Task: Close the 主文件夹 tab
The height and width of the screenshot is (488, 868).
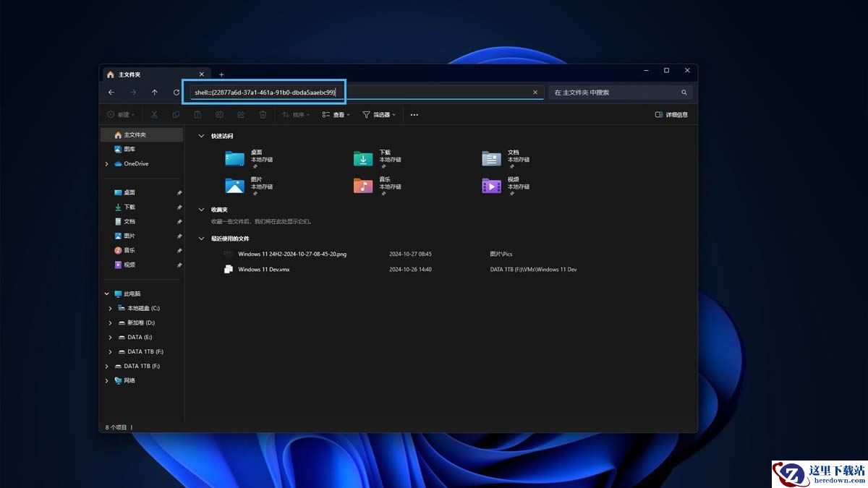Action: pos(202,74)
